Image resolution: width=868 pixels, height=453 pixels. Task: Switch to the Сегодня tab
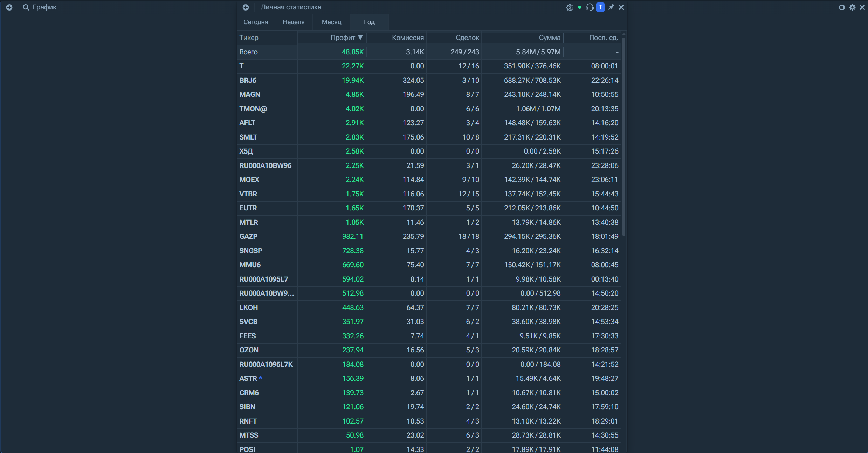pos(256,22)
